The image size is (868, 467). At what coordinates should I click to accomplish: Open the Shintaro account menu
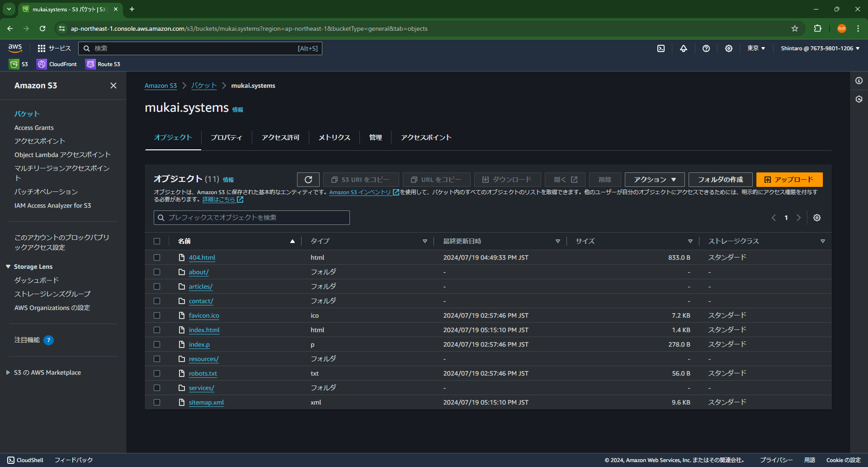click(x=820, y=48)
